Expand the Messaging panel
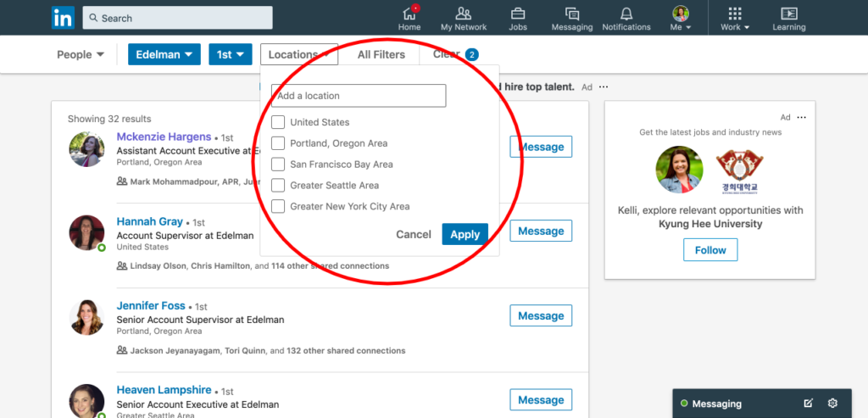The width and height of the screenshot is (868, 418). click(717, 404)
